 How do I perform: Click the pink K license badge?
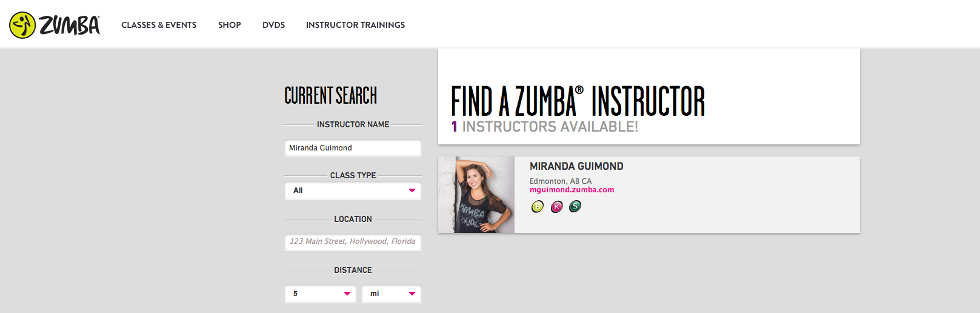coord(557,207)
